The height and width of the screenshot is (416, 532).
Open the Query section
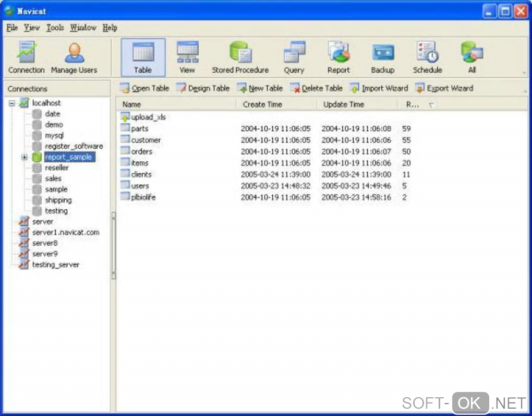tap(294, 57)
